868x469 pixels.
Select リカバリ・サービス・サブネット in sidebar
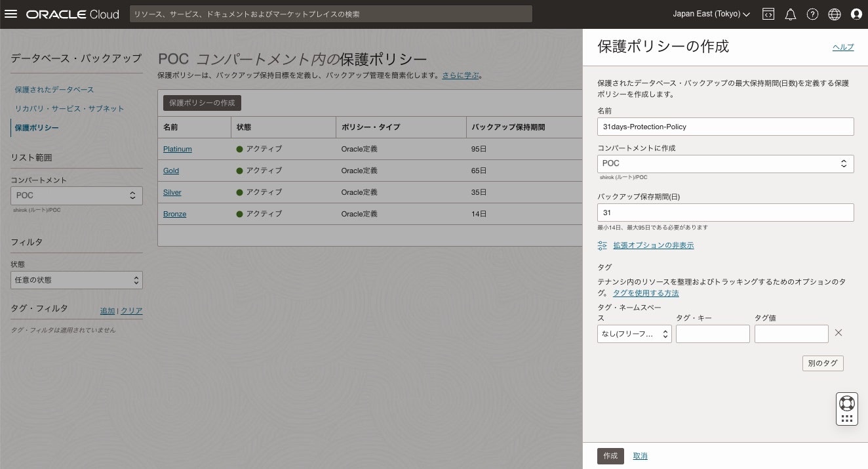69,108
